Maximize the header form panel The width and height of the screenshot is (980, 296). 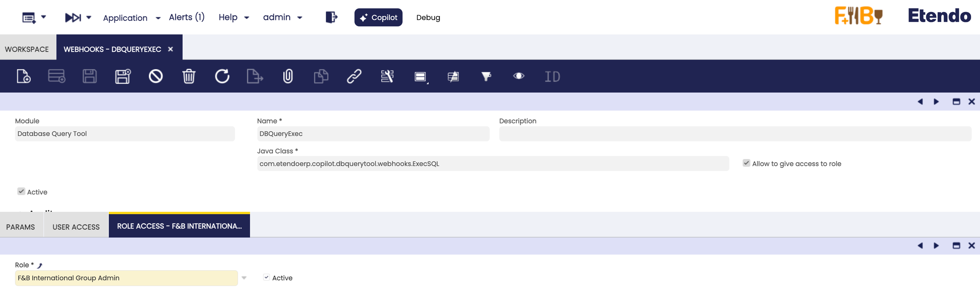tap(956, 102)
